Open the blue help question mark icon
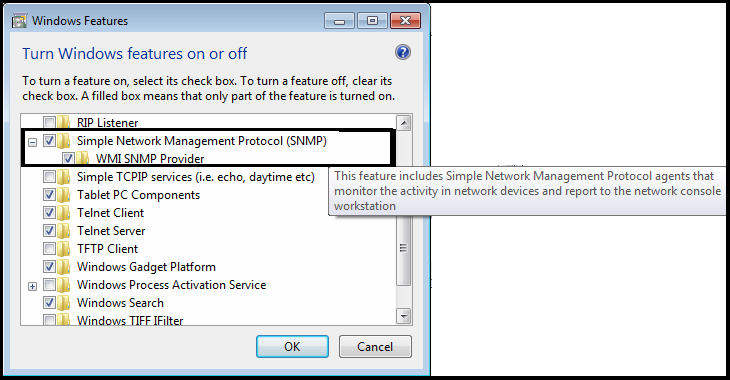The height and width of the screenshot is (380, 730). click(403, 52)
